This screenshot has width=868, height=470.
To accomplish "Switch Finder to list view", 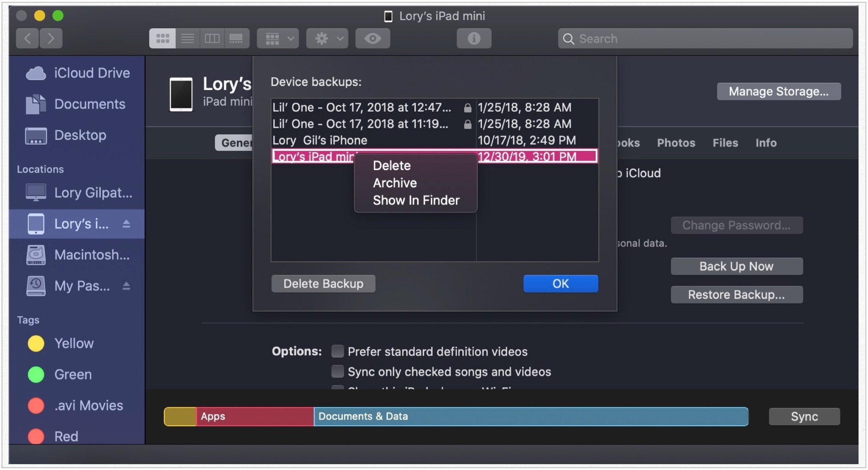I will coord(187,39).
